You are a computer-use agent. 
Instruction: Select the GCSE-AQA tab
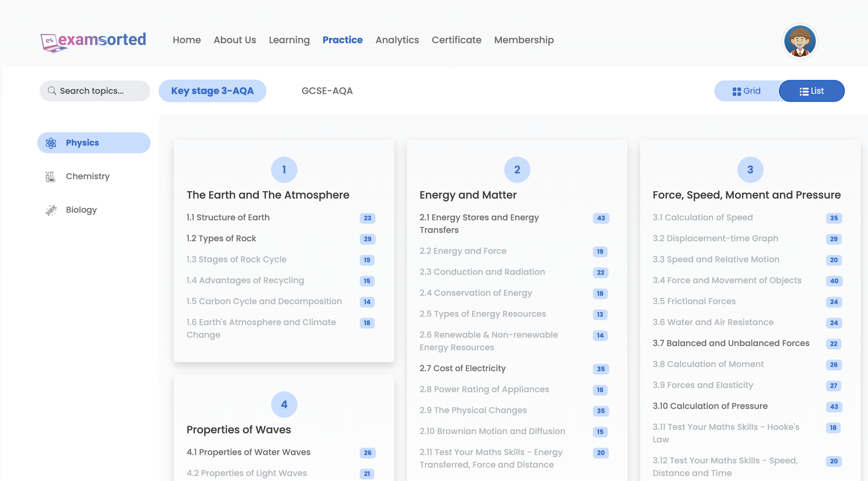coord(327,91)
